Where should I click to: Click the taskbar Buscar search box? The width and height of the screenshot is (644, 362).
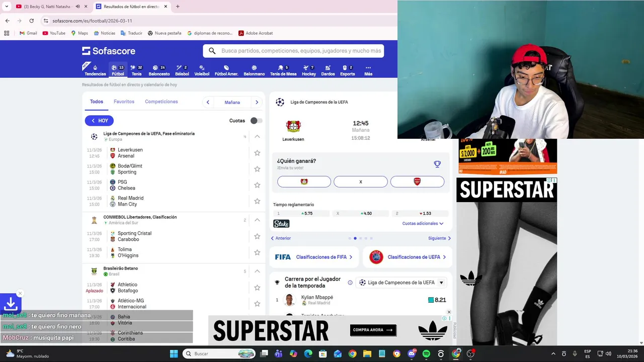(219, 353)
